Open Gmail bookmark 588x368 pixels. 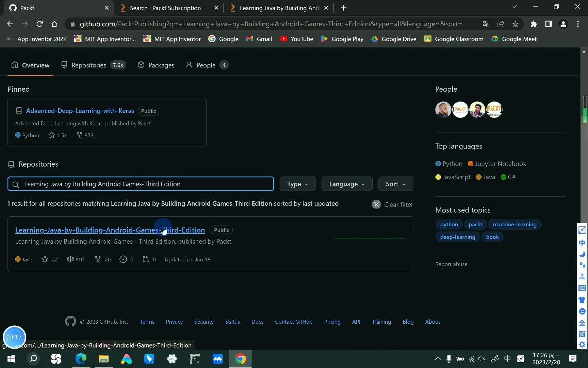point(259,39)
